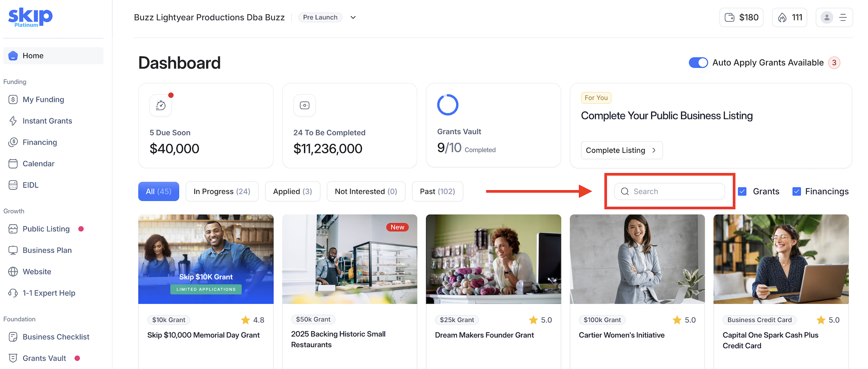868x369 pixels.
Task: Click the Website globe icon
Action: pyautogui.click(x=13, y=271)
